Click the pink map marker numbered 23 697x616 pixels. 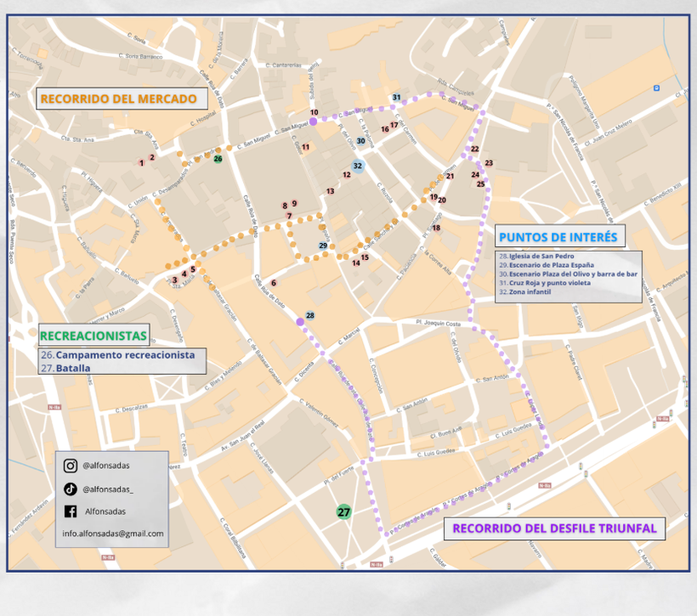click(x=489, y=163)
